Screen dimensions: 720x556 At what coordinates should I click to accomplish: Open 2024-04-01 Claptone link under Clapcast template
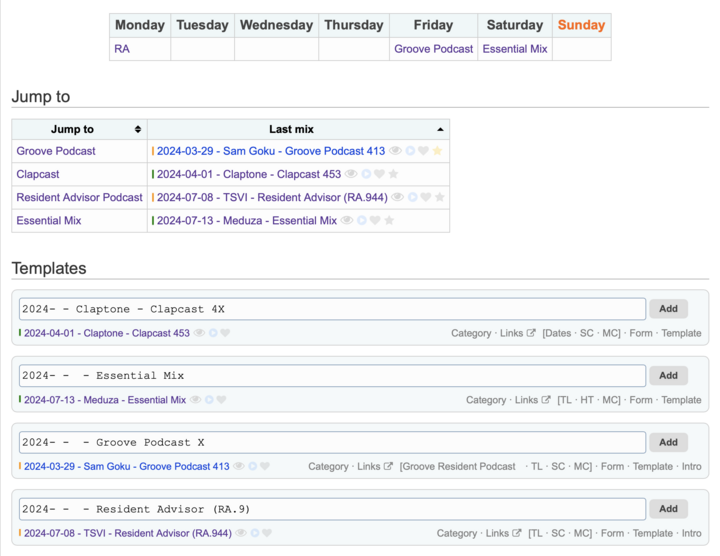pyautogui.click(x=107, y=333)
